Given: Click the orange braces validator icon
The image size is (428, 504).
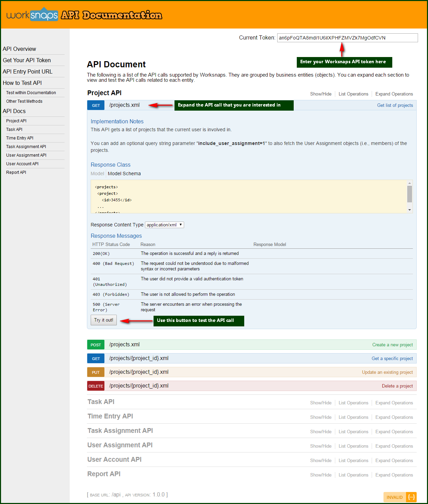Looking at the screenshot, I should pos(411,497).
